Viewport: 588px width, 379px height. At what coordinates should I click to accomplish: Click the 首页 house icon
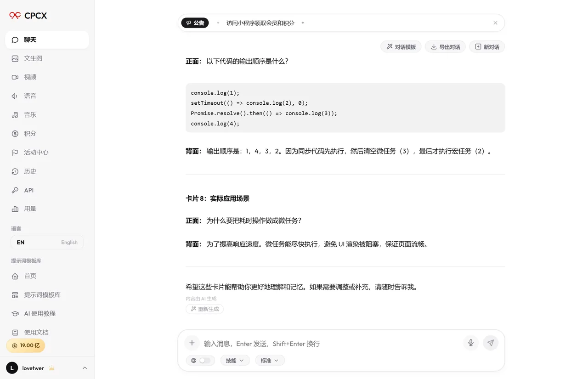(15, 276)
